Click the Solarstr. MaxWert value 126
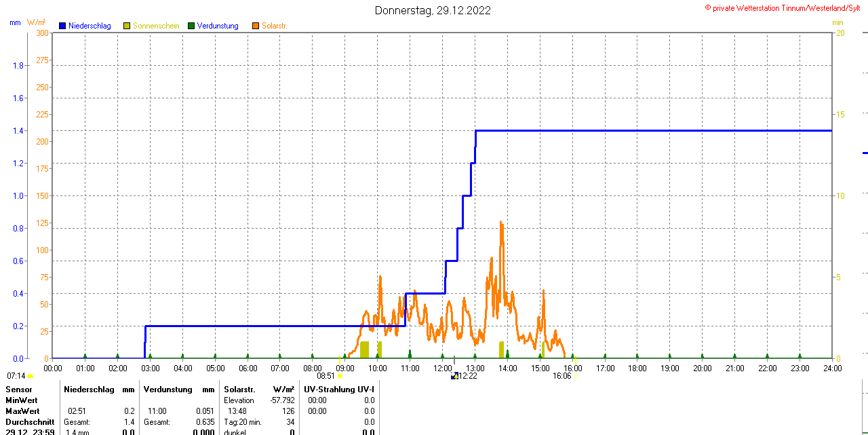This screenshot has width=868, height=435. tap(288, 411)
